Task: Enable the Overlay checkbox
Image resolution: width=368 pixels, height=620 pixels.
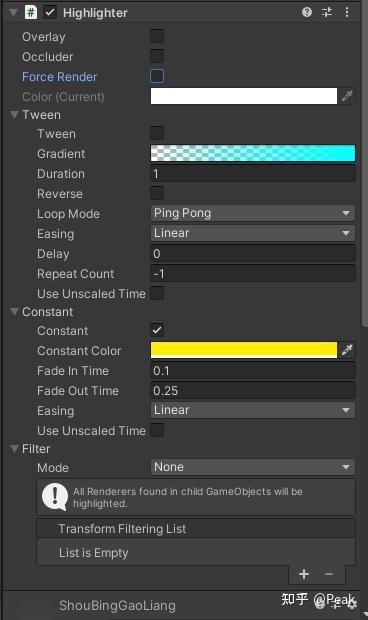Action: pyautogui.click(x=157, y=36)
